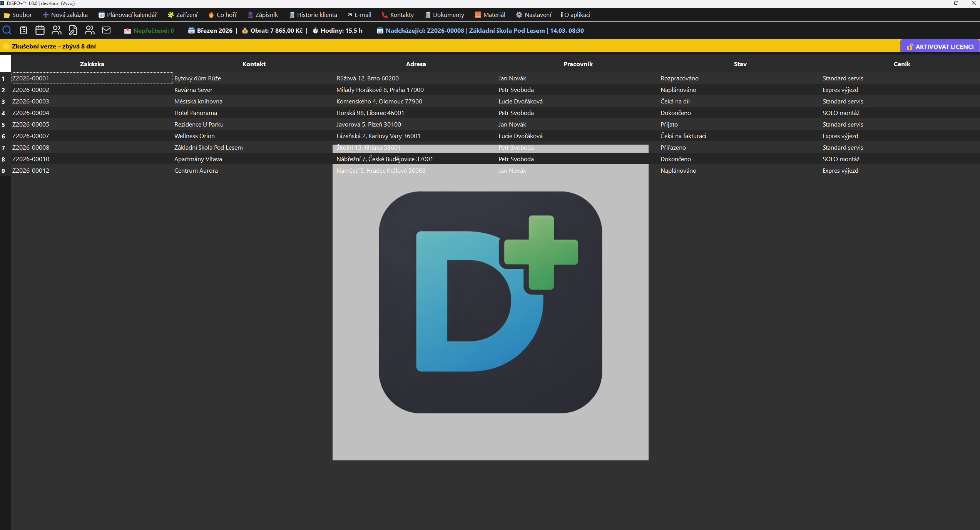The image size is (980, 530).
Task: Sort by the Zakázka column header
Action: pyautogui.click(x=92, y=64)
